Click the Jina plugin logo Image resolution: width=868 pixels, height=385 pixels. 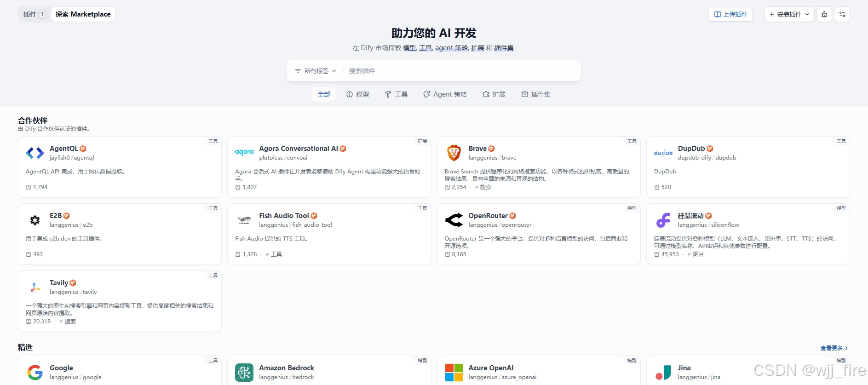pyautogui.click(x=663, y=372)
